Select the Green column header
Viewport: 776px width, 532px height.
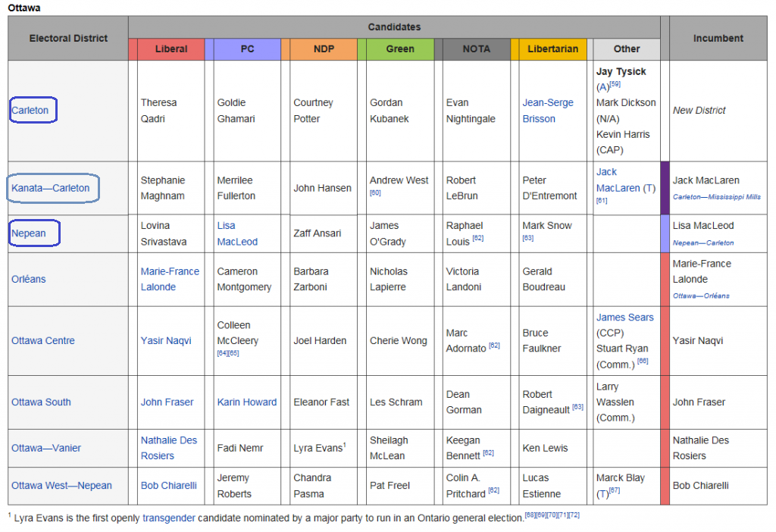(x=400, y=49)
